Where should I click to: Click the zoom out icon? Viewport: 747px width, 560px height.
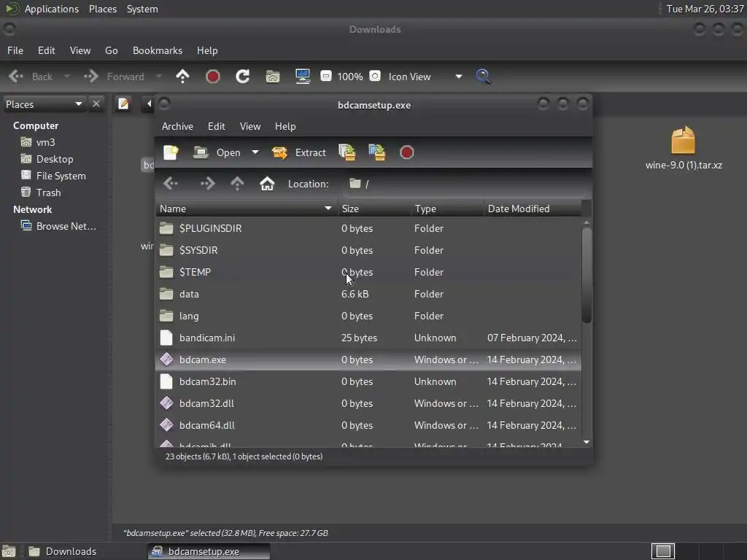[x=326, y=76]
